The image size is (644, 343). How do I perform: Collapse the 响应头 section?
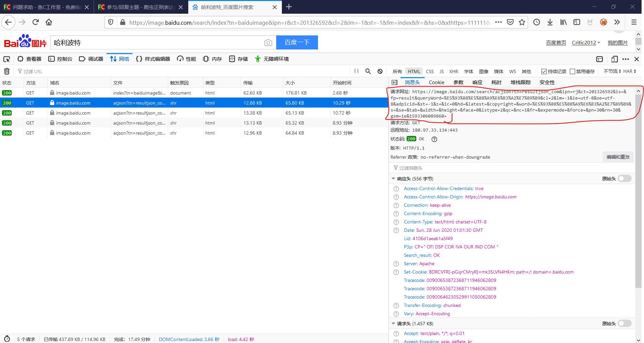point(394,179)
